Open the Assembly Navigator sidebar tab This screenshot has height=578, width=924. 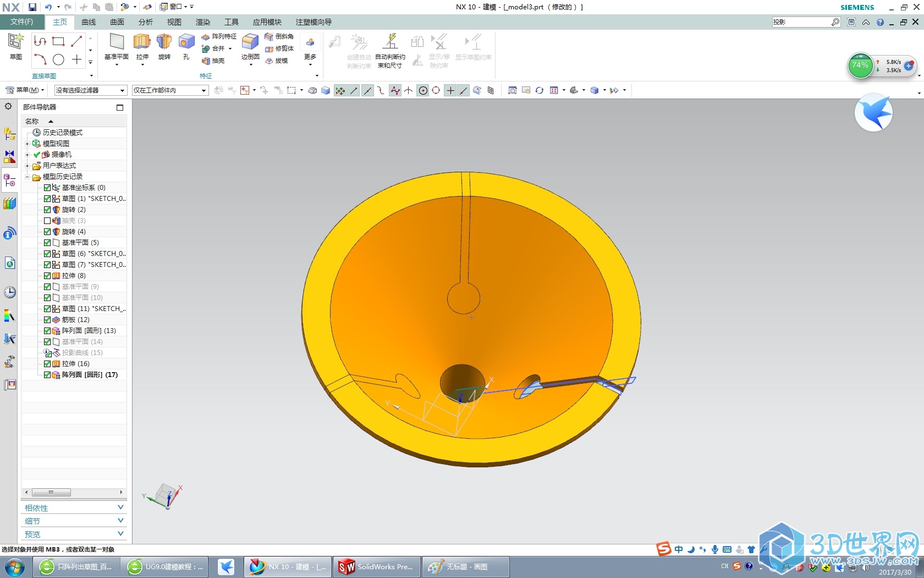point(10,134)
